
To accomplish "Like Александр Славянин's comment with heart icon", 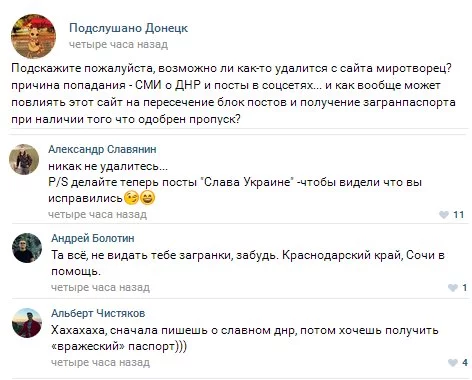I will click(444, 215).
